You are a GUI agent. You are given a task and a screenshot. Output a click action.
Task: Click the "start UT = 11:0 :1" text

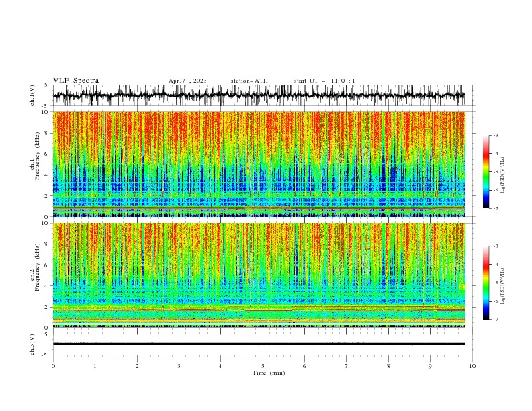click(324, 81)
